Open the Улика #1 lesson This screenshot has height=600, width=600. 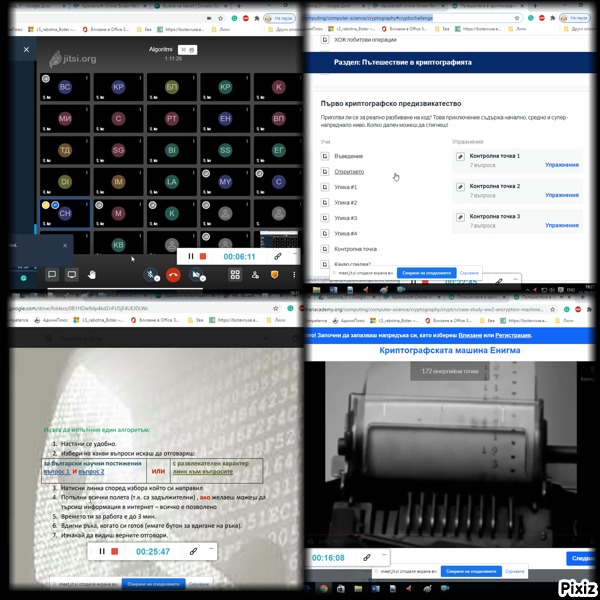point(345,187)
